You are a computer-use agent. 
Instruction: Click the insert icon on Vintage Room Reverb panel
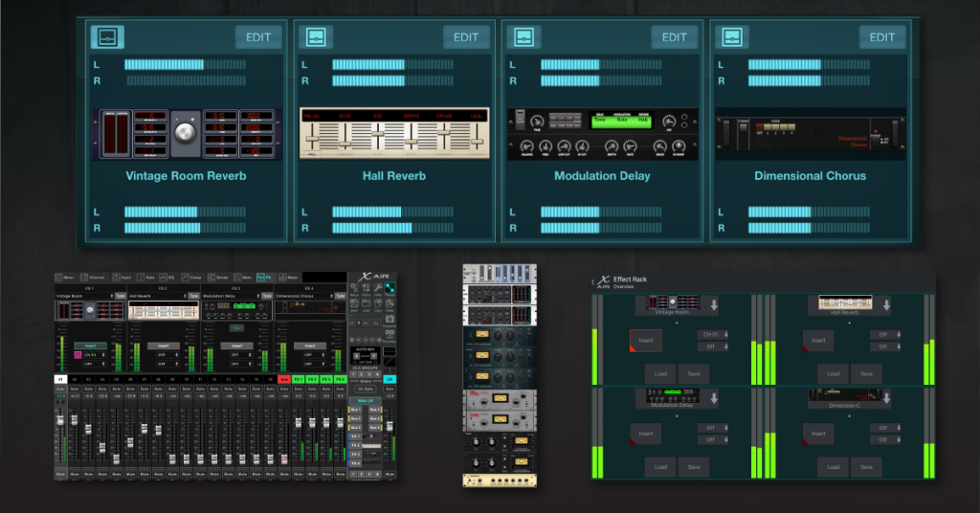pyautogui.click(x=107, y=37)
